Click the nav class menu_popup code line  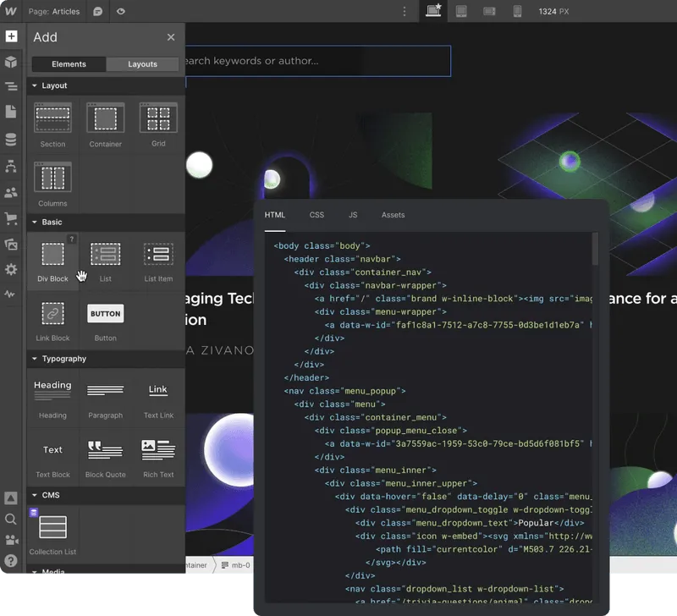pyautogui.click(x=344, y=391)
